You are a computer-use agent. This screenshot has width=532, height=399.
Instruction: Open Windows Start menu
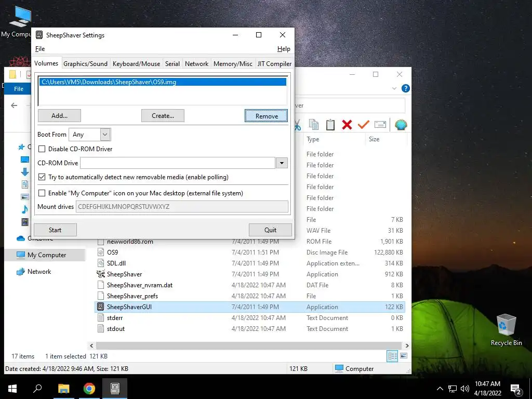coord(12,389)
